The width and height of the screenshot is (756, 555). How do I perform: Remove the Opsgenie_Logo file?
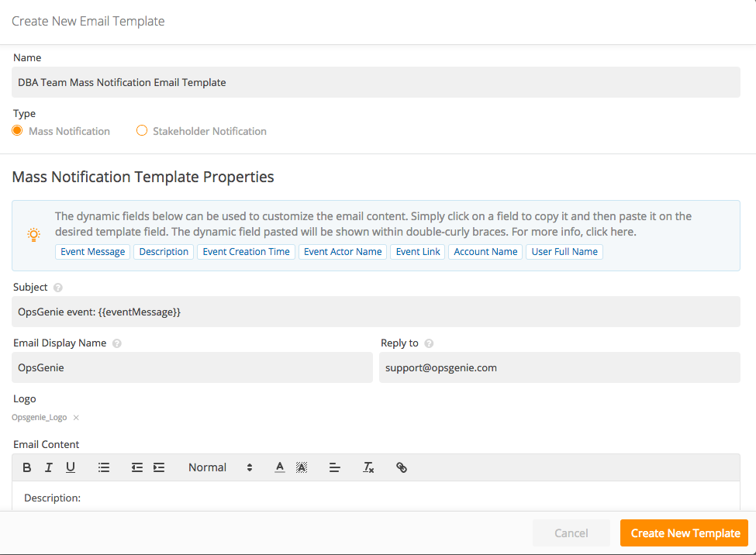click(76, 418)
